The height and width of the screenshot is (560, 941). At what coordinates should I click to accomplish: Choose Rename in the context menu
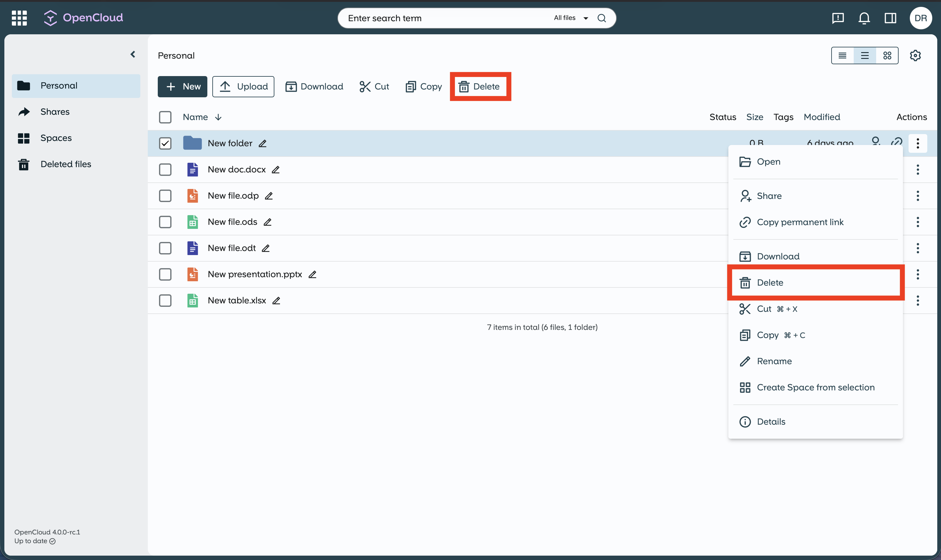(774, 361)
